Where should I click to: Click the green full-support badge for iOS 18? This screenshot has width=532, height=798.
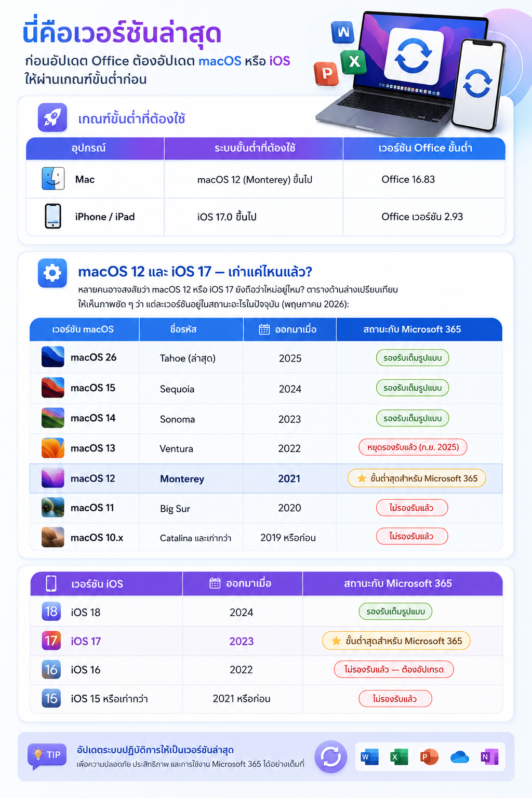tap(395, 611)
